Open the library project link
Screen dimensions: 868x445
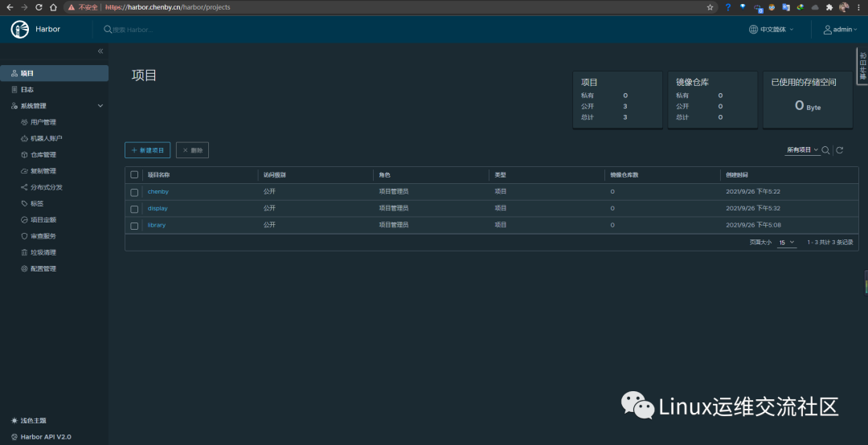(x=157, y=225)
